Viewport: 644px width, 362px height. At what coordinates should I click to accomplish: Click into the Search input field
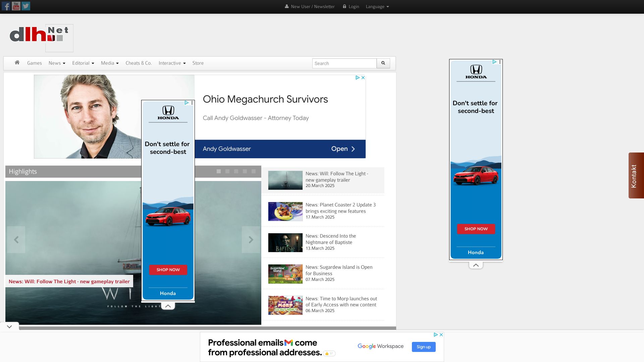344,63
